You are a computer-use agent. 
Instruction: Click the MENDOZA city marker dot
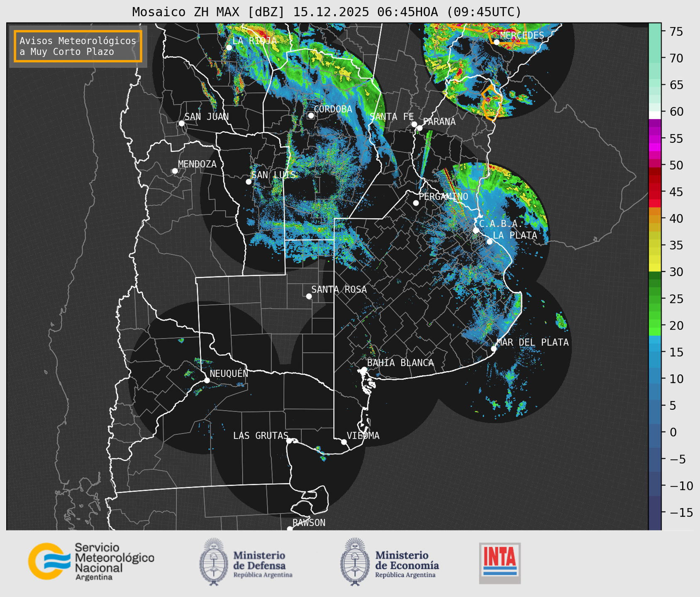(175, 171)
